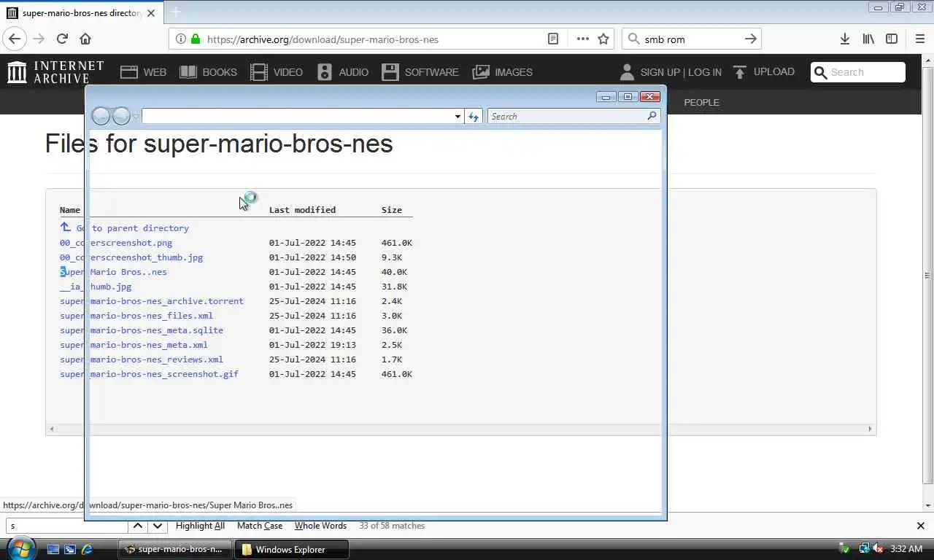Click muted volume tray icon
This screenshot has height=560, width=934.
coord(878,549)
